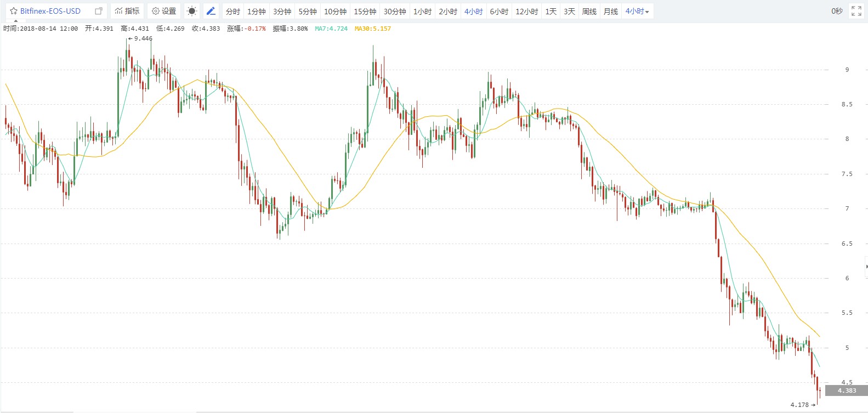This screenshot has height=413, width=868.
Task: Switch to the 周线 weekly timeframe
Action: [589, 12]
